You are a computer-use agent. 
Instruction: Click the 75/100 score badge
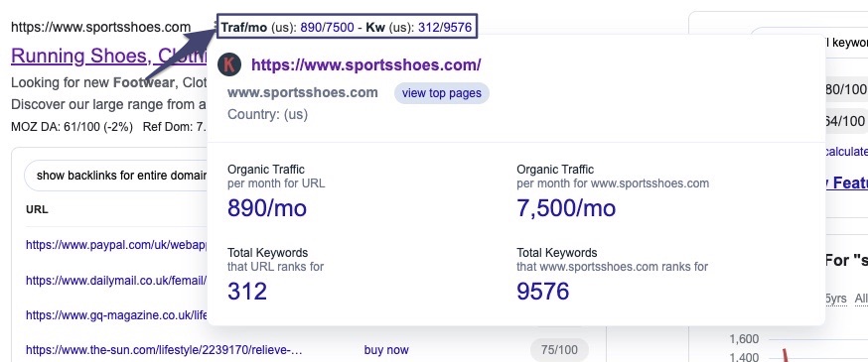(559, 350)
